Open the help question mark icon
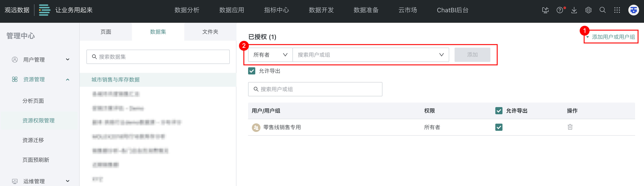644x186 pixels. (x=560, y=10)
